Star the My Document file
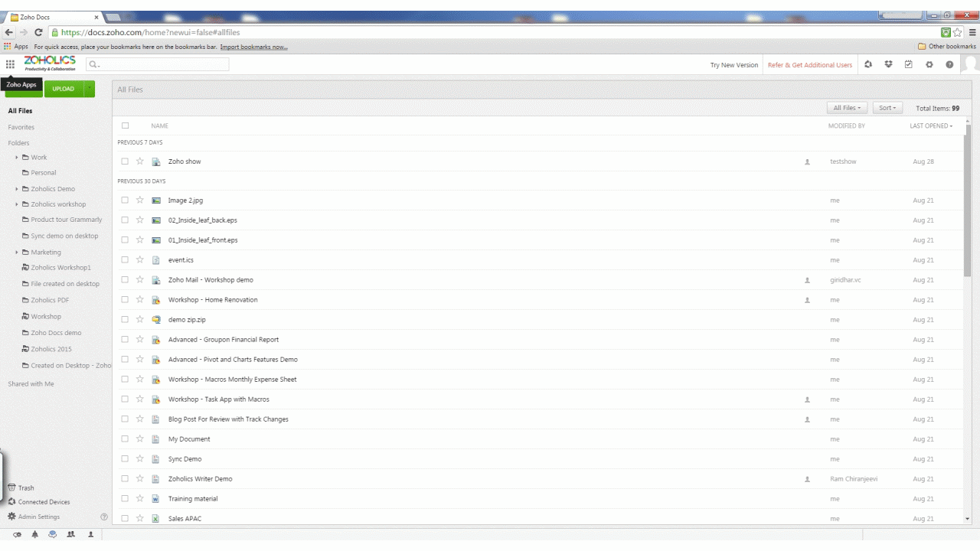This screenshot has width=980, height=551. (x=140, y=439)
